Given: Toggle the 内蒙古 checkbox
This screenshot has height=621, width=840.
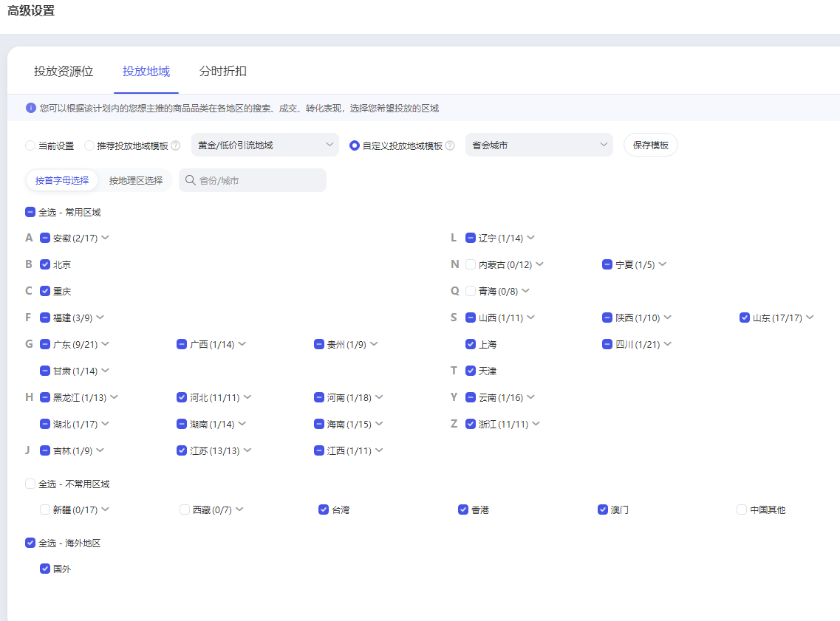Looking at the screenshot, I should point(471,264).
